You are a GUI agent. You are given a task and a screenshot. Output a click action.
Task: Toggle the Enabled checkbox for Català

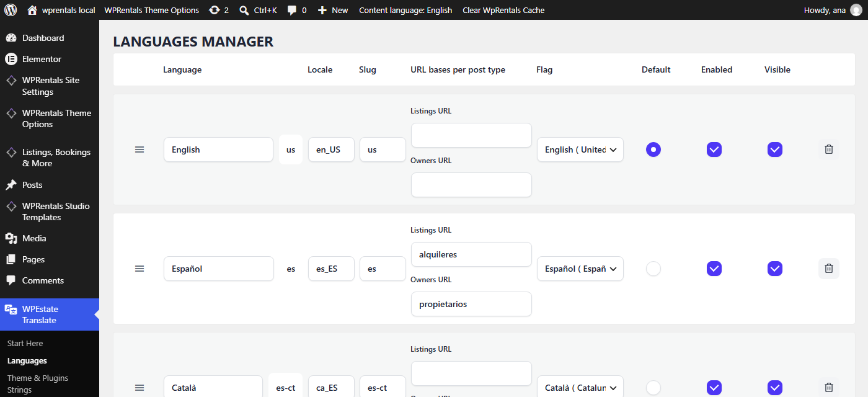point(714,388)
